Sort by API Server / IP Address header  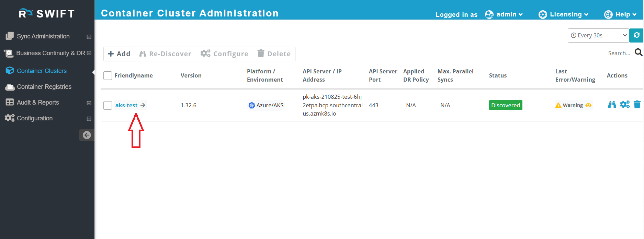[x=322, y=75]
